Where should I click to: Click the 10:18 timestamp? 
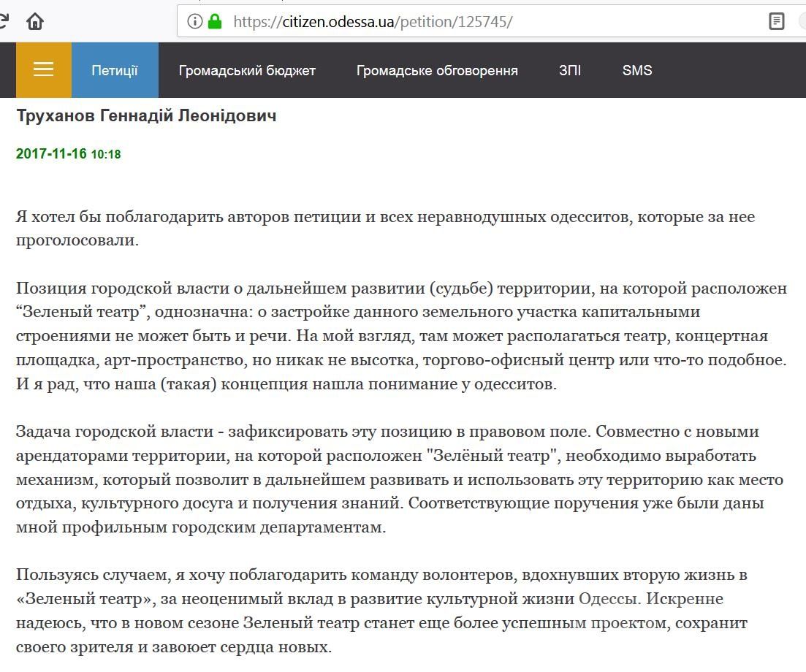click(x=106, y=155)
